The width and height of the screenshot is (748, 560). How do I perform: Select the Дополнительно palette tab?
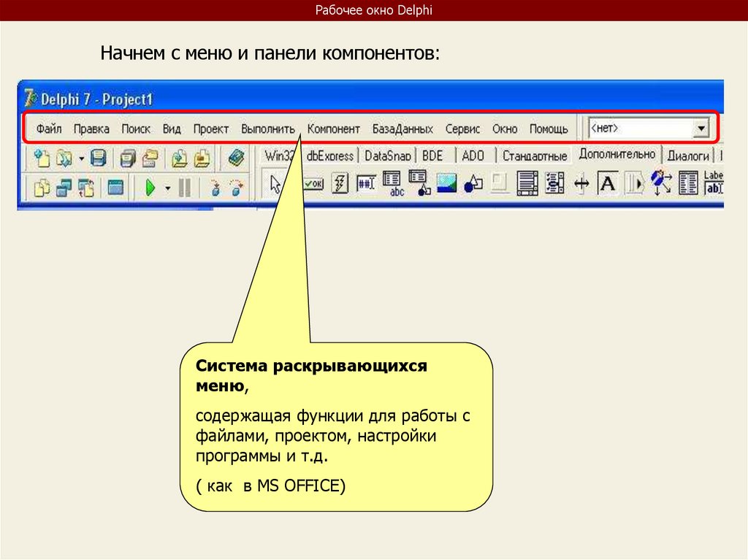click(x=617, y=154)
